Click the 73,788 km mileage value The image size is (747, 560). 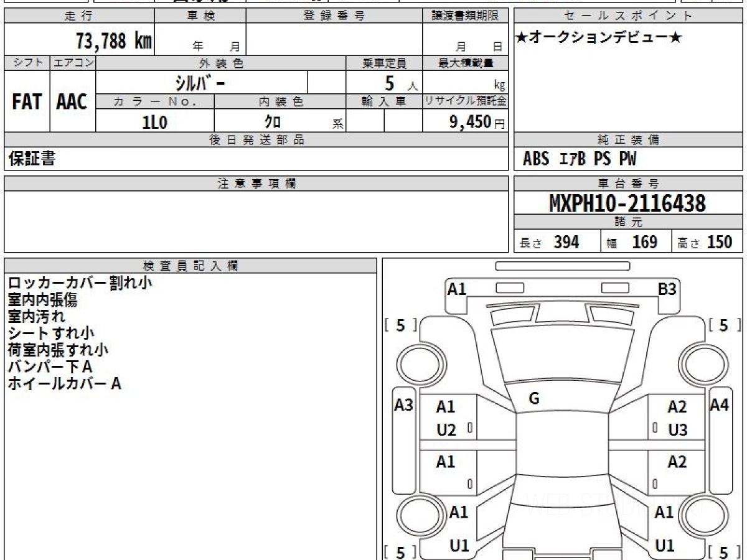[114, 41]
